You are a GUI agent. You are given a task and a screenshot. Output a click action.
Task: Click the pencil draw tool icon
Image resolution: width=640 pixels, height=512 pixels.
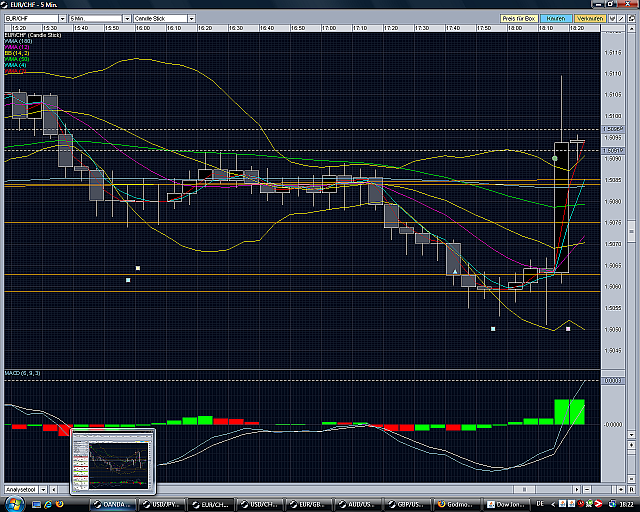pos(622,18)
